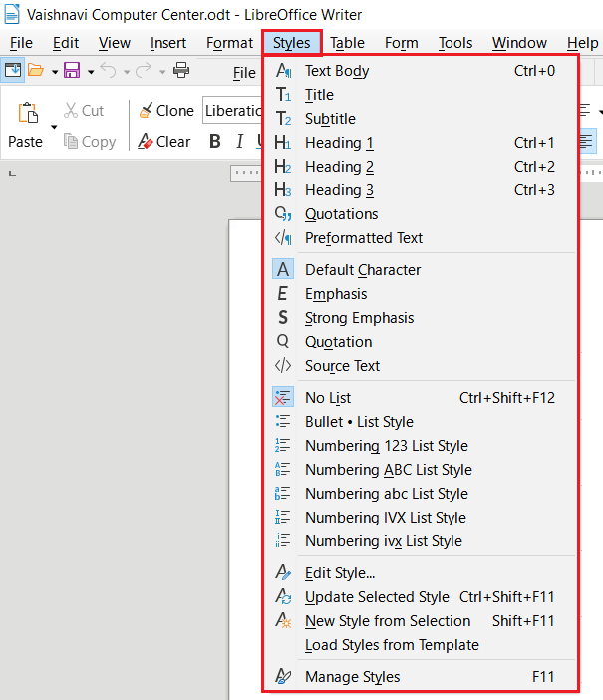
Task: Apply Text Body paragraph style
Action: [x=421, y=71]
